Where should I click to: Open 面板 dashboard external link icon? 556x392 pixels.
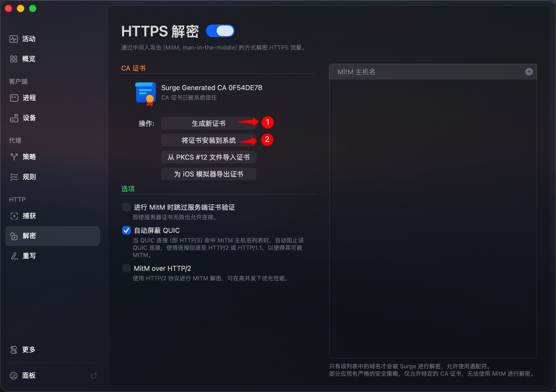point(94,375)
